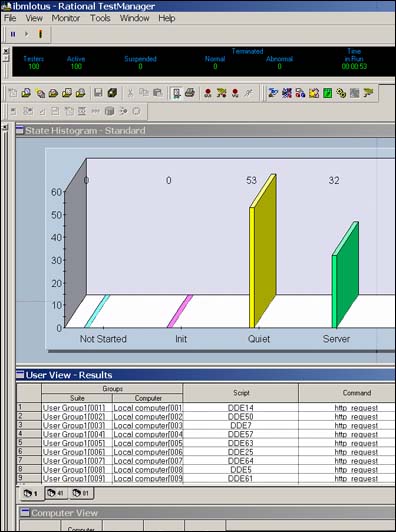
Task: Select the DDE61 script cell
Action: (x=241, y=478)
